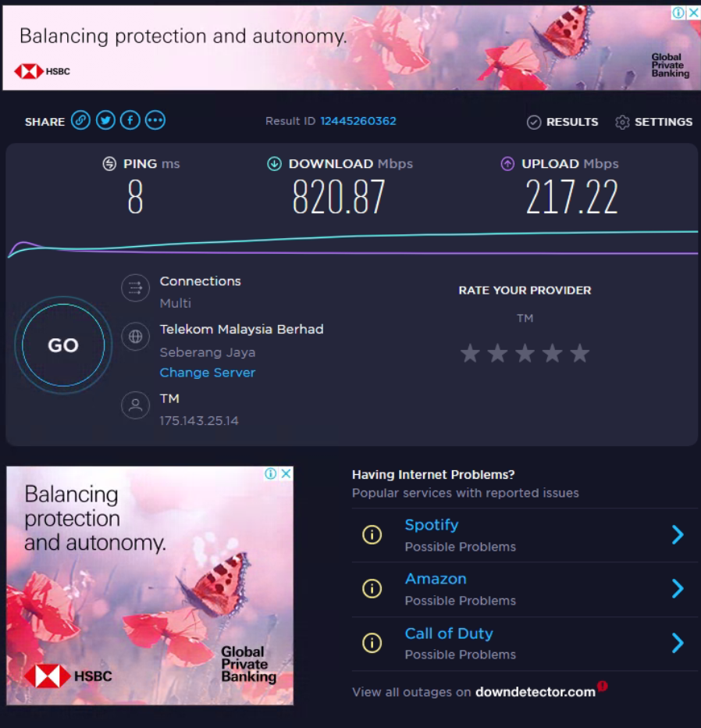The height and width of the screenshot is (728, 701).
Task: Click the Seberang Jaya location text
Action: tap(208, 352)
